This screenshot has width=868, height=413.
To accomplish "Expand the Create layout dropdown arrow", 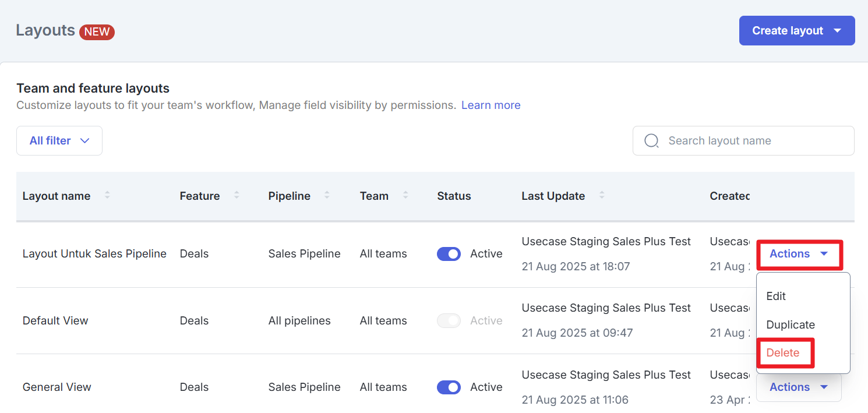I will pyautogui.click(x=838, y=31).
